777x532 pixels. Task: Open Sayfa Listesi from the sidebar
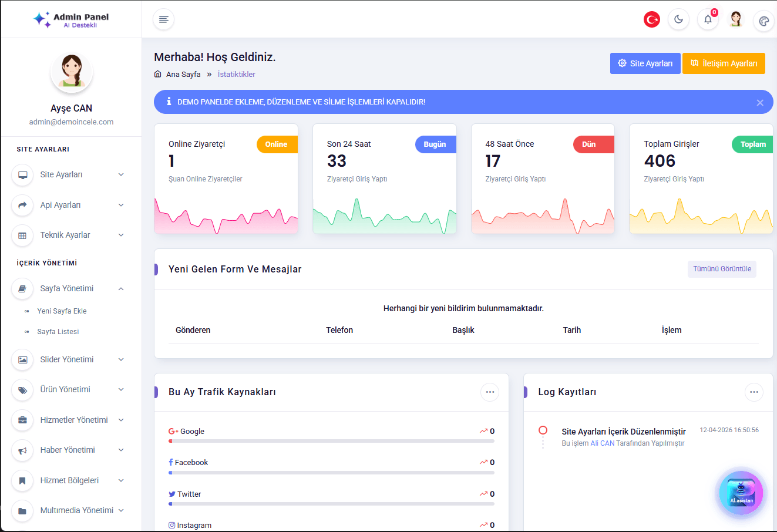[x=58, y=331]
